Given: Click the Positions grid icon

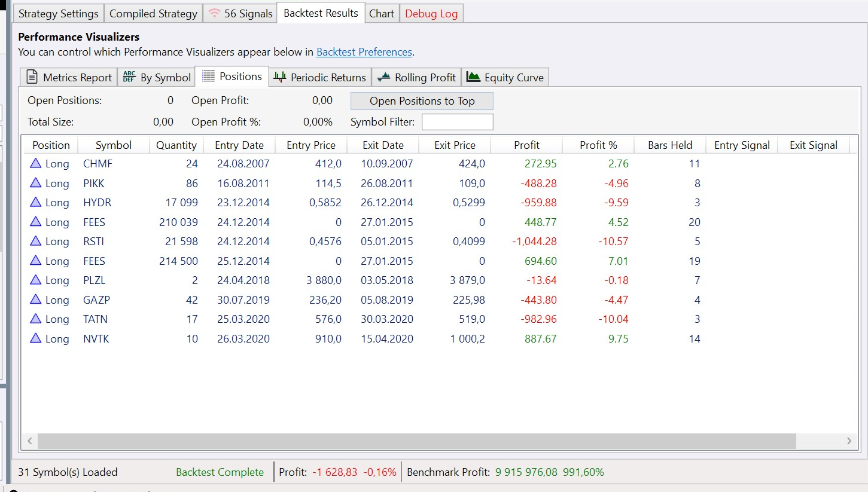Looking at the screenshot, I should 208,77.
